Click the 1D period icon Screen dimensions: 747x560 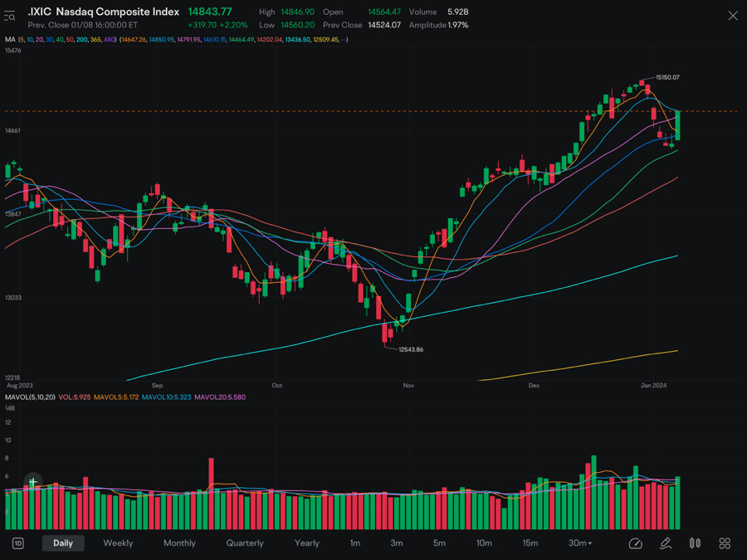pyautogui.click(x=17, y=543)
